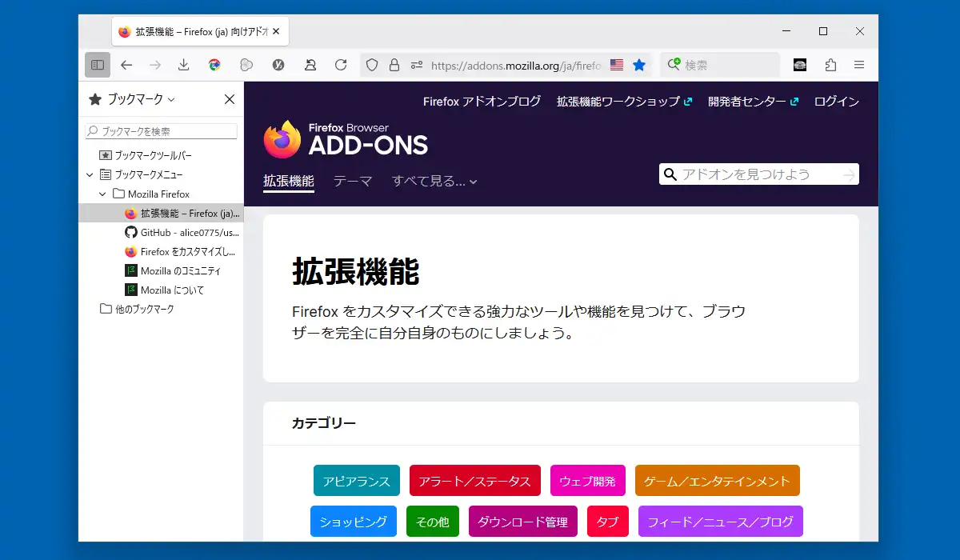Collapse the Mozilla Firefox folder
Image resolution: width=960 pixels, height=560 pixels.
[x=102, y=194]
